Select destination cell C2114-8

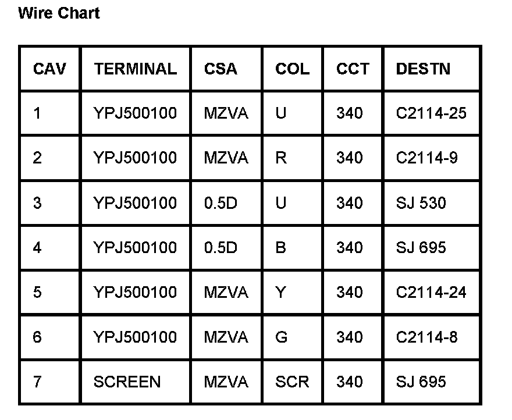click(x=426, y=337)
